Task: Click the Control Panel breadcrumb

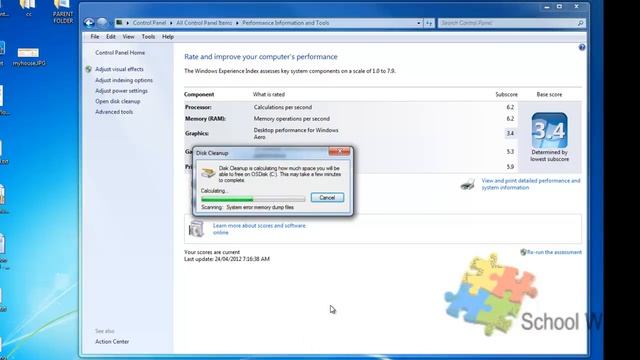Action: coord(149,23)
